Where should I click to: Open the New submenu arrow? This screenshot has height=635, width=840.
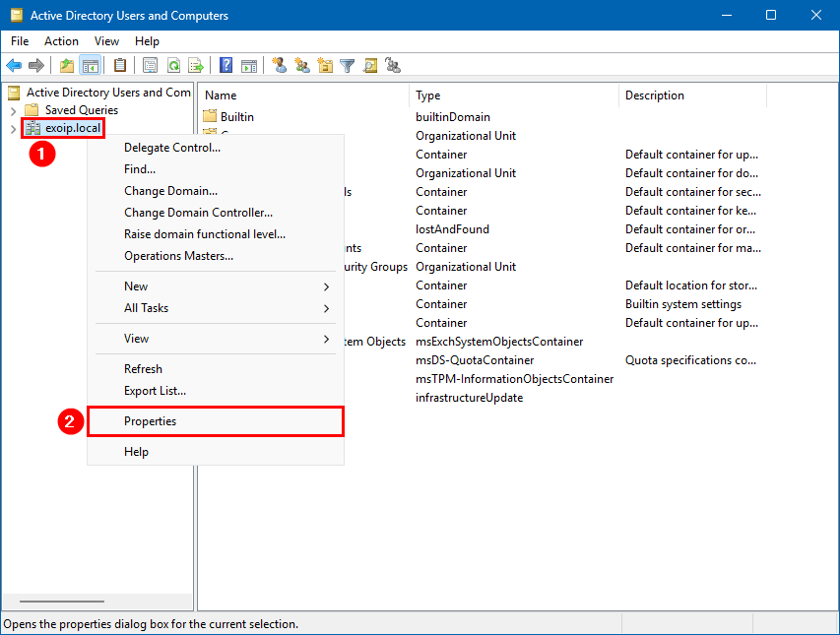click(x=326, y=287)
